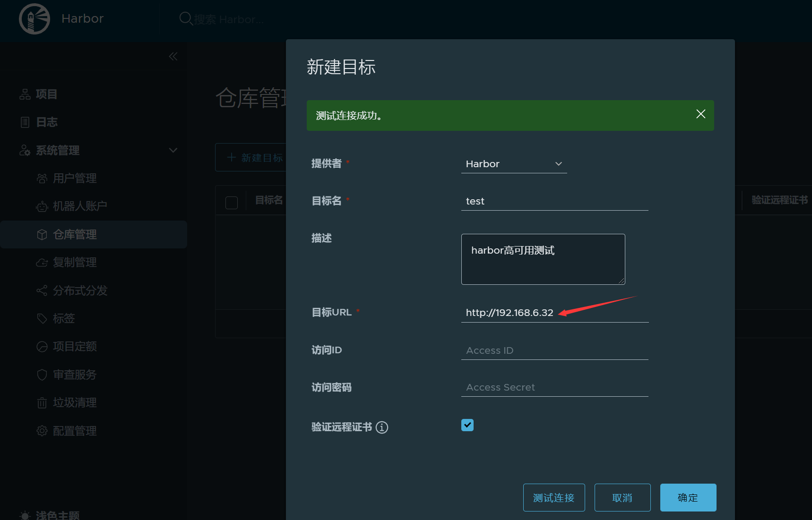Click the 验证远程证书 column header

click(780, 200)
